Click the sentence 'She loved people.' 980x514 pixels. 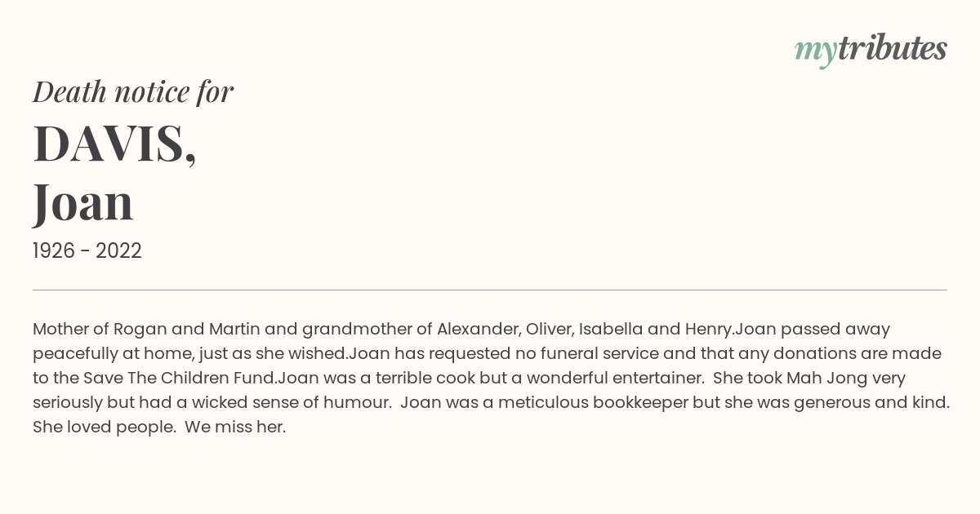pos(105,428)
